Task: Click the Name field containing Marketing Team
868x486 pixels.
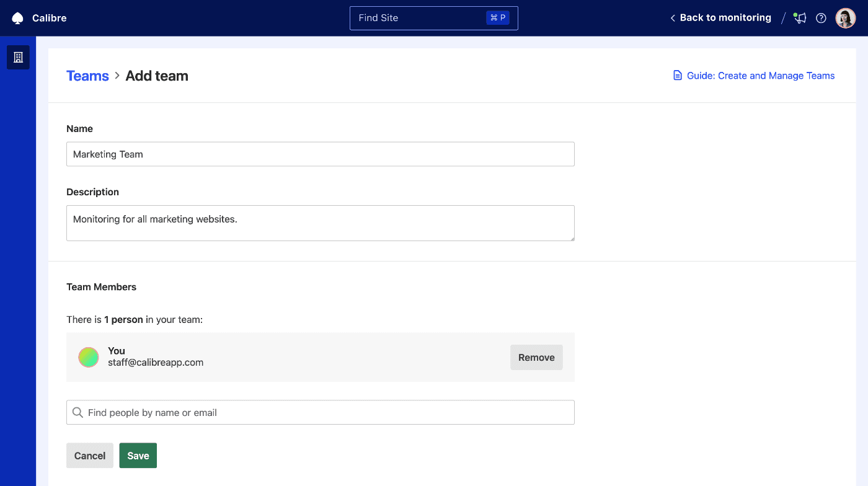Action: click(x=320, y=154)
